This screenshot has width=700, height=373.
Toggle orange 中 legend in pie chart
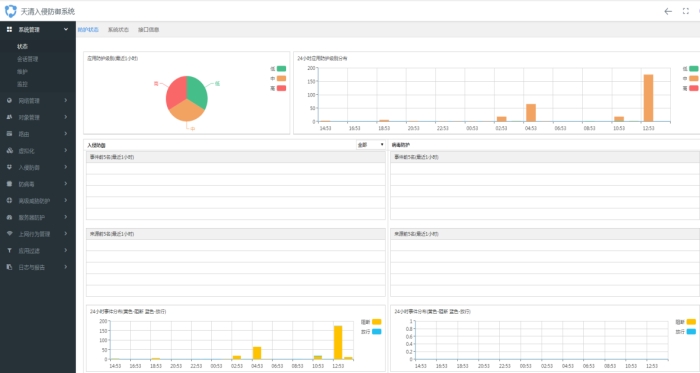[x=281, y=78]
